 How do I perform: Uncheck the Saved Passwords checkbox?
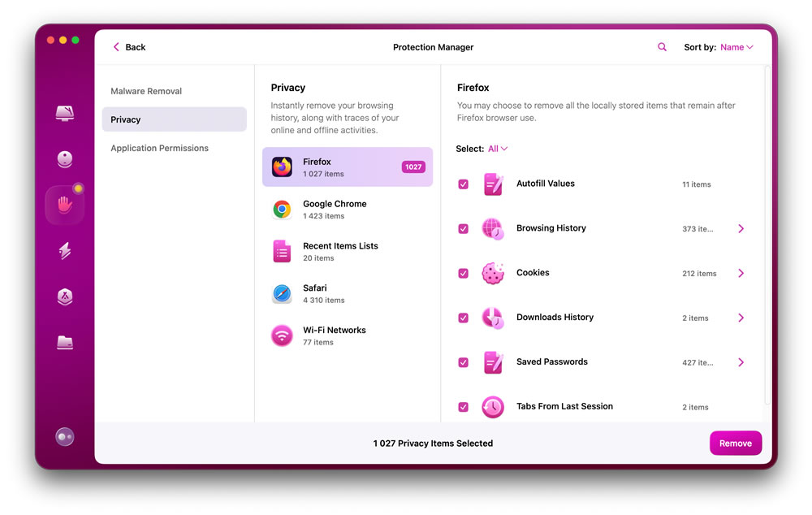point(464,362)
